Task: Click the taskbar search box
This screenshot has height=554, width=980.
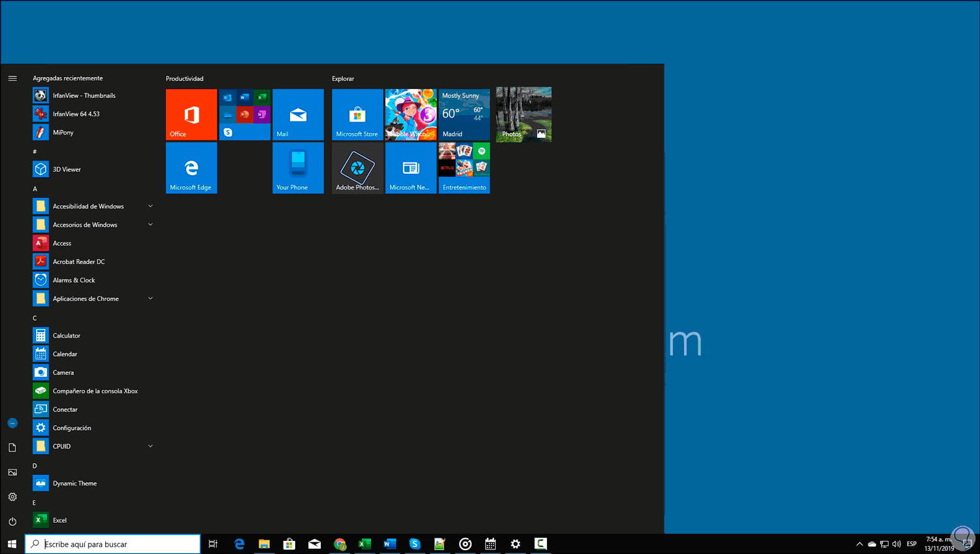Action: click(x=113, y=544)
